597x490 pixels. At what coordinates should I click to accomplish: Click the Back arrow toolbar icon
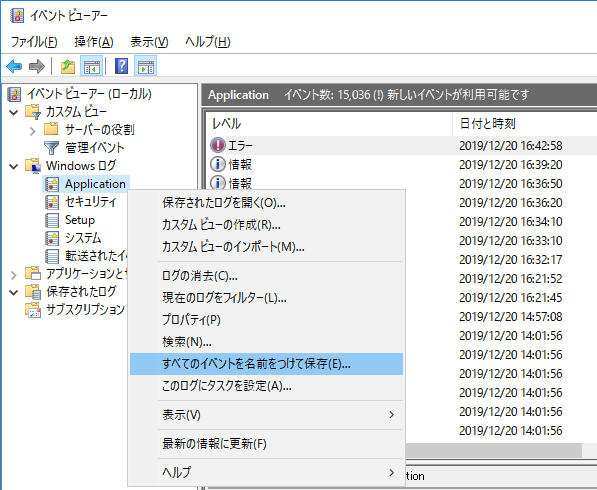pyautogui.click(x=14, y=66)
